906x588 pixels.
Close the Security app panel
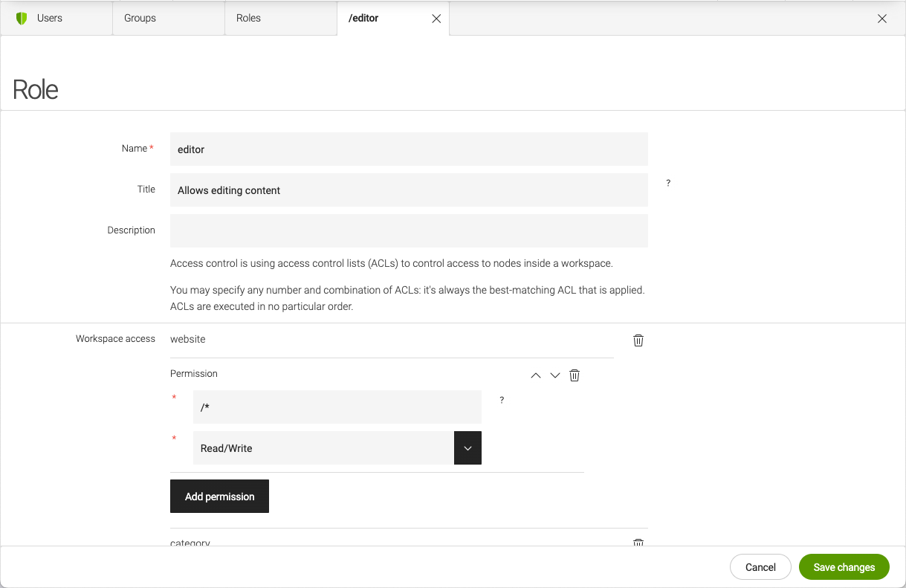coord(881,19)
